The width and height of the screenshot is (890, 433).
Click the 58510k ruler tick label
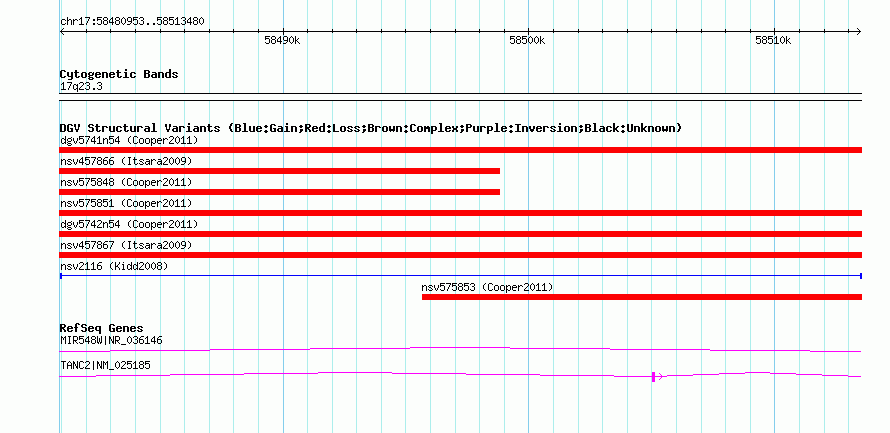[x=773, y=41]
